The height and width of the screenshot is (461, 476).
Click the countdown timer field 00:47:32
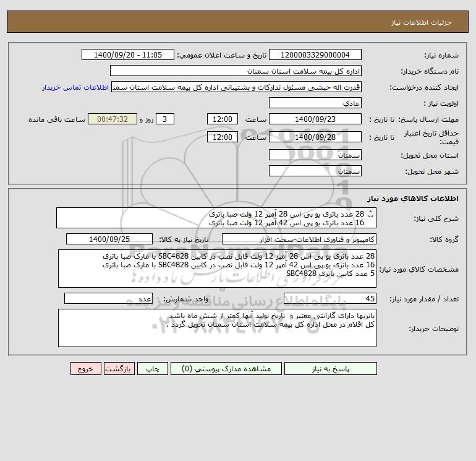(x=113, y=119)
